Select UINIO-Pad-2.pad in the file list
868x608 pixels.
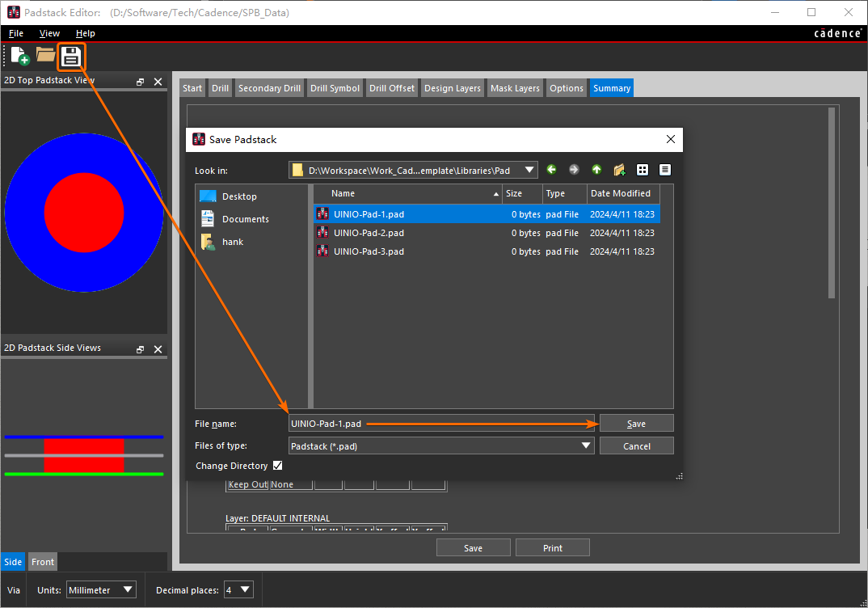369,233
